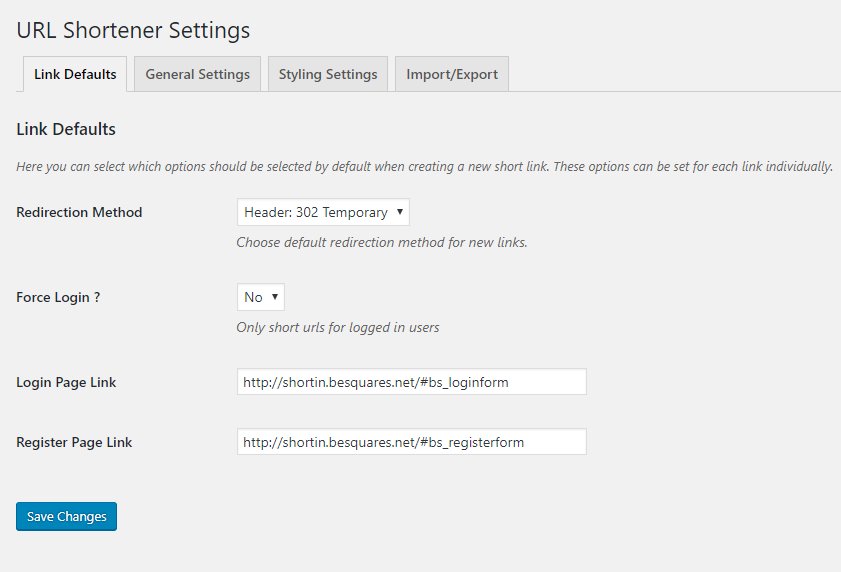The width and height of the screenshot is (841, 572).
Task: Expand the Force Login dropdown showing No
Action: (x=260, y=297)
